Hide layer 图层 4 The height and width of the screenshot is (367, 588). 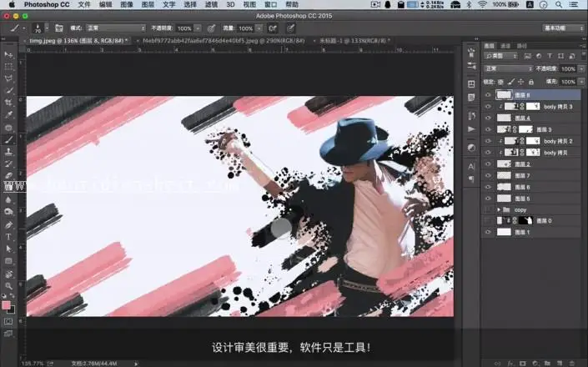[x=488, y=118]
